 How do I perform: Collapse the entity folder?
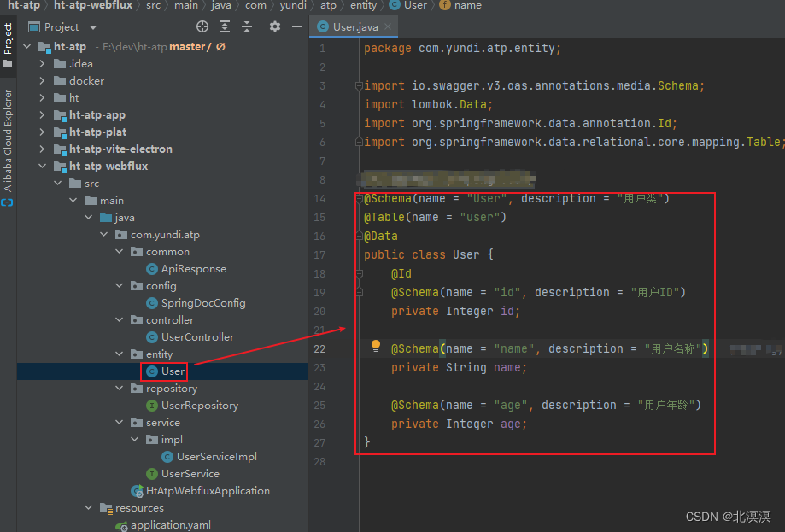click(120, 354)
